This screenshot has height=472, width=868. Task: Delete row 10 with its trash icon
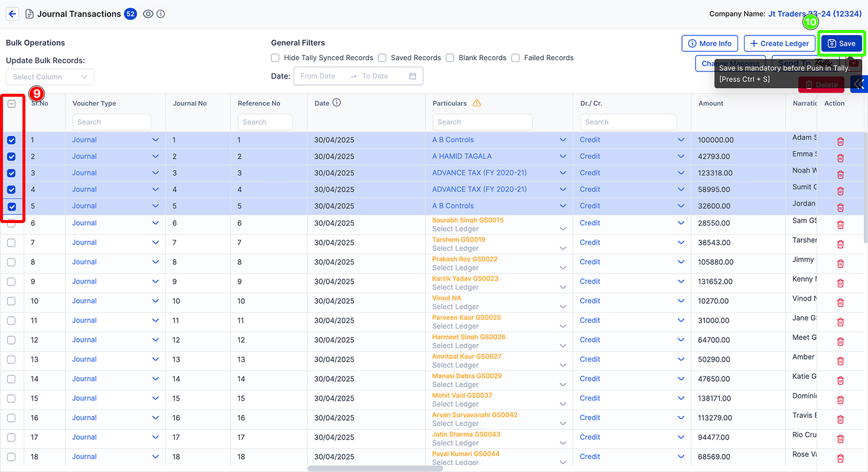pos(840,303)
